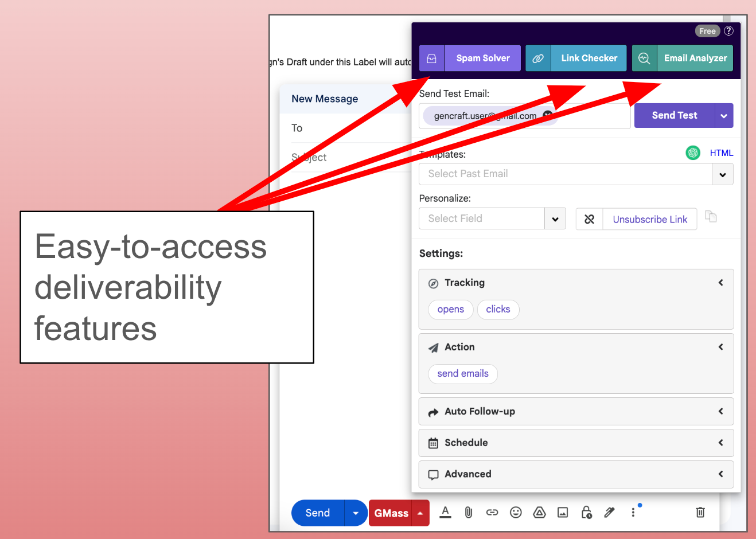Open the Spam Solver tool
This screenshot has width=756, height=539.
pyautogui.click(x=482, y=58)
